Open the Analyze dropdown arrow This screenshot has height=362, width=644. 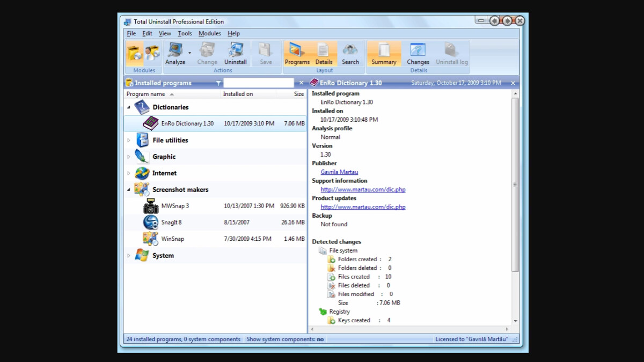(189, 53)
